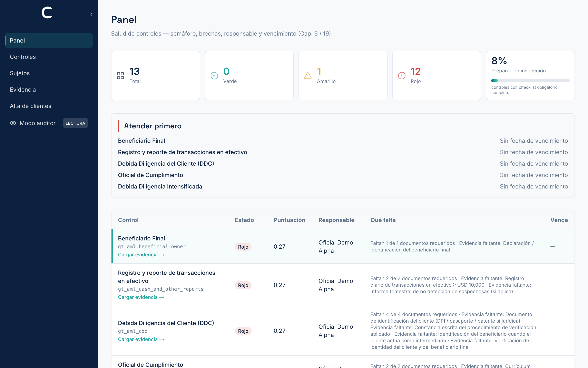Click the grid icon on the Total card
Screen dimensions: 588x368
tap(120, 75)
